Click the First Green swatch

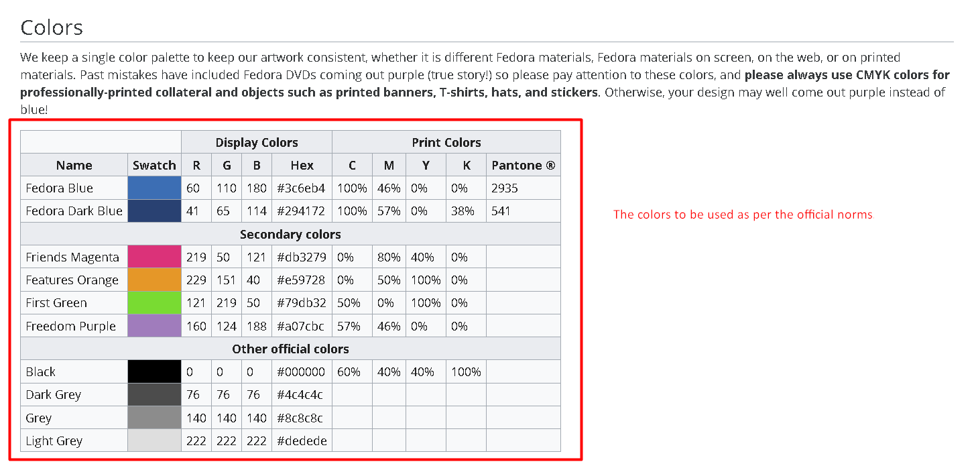[x=154, y=302]
